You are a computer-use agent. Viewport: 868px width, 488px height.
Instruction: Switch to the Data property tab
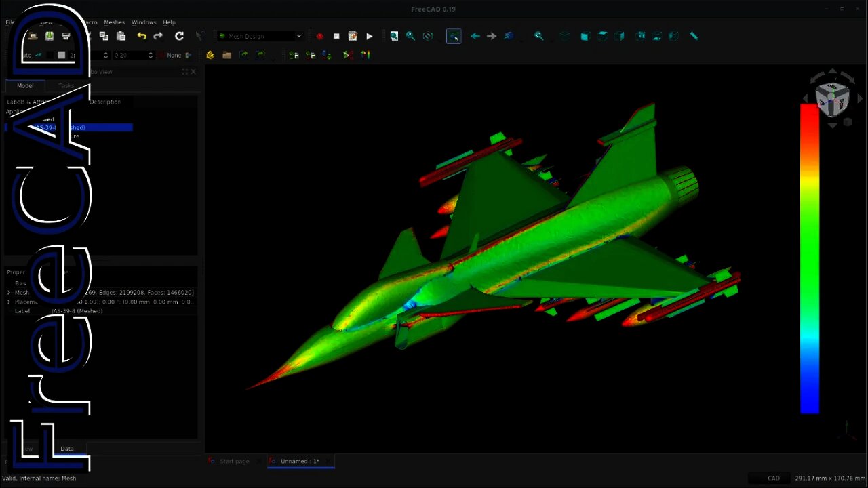66,449
